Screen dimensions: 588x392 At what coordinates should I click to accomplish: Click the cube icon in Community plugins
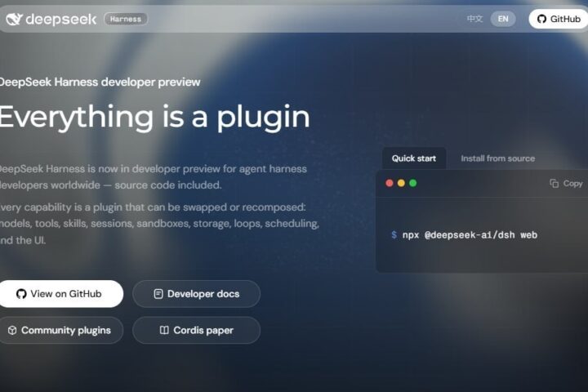pos(12,330)
